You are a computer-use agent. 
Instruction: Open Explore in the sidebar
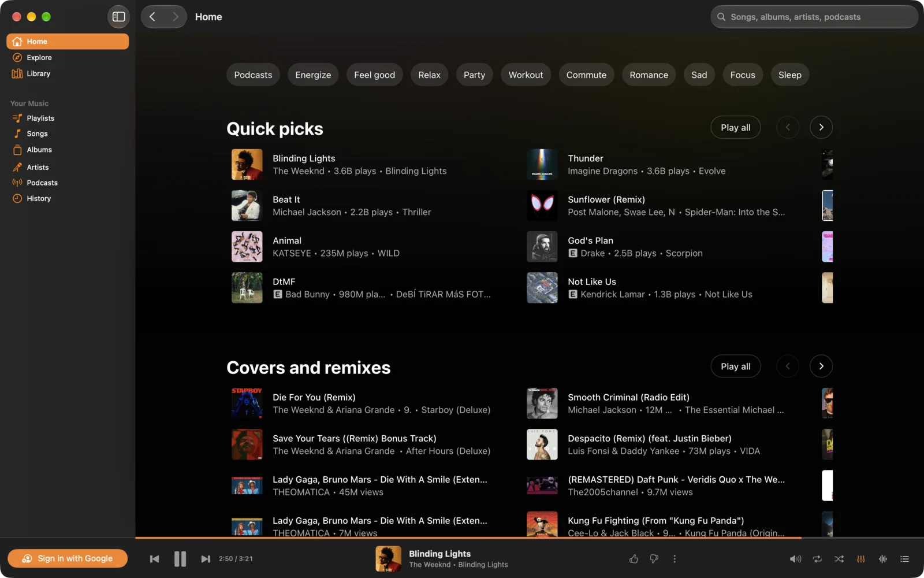[x=68, y=57]
